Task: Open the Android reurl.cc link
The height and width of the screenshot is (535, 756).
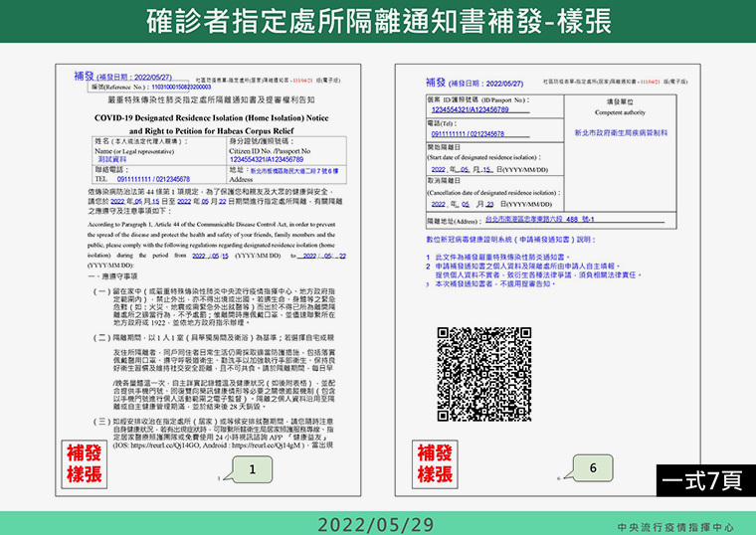Action: (267, 446)
